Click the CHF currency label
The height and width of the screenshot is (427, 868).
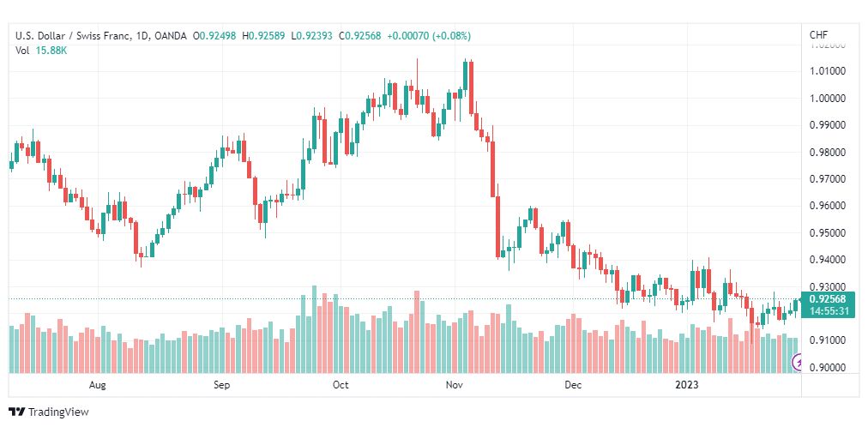click(818, 35)
